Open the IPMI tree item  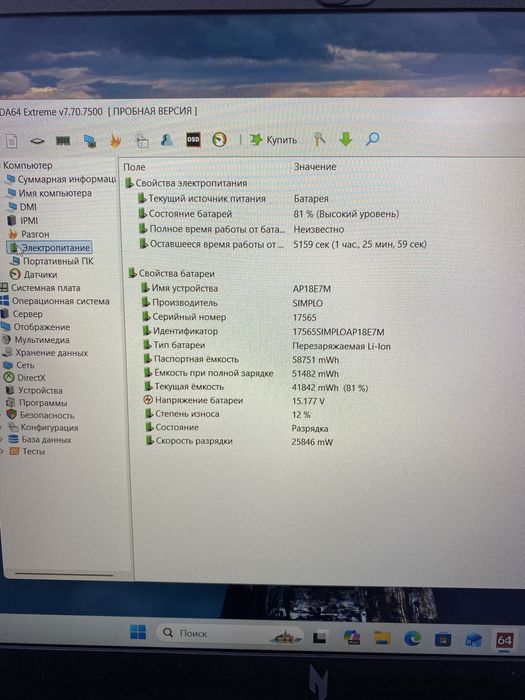[23, 221]
